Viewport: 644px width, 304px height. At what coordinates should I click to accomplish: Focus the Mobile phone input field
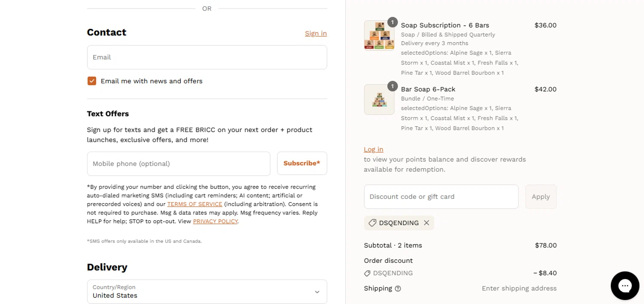(179, 164)
